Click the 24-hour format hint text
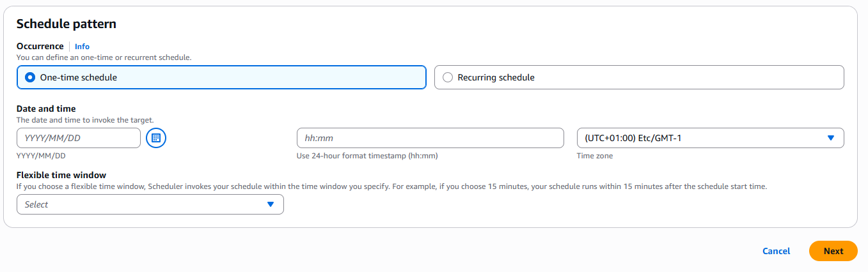 367,156
